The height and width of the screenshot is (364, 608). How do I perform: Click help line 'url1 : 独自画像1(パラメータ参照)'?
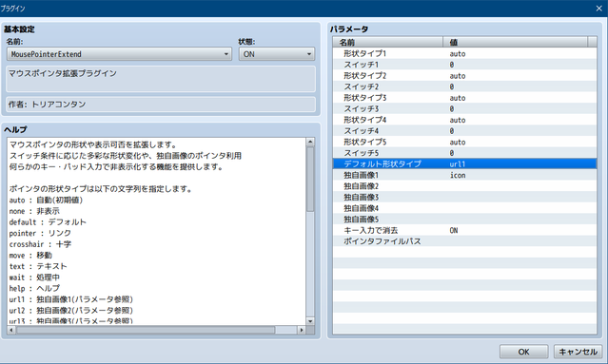click(x=71, y=299)
